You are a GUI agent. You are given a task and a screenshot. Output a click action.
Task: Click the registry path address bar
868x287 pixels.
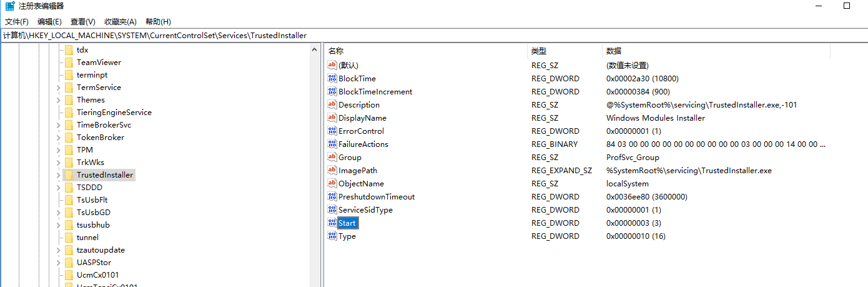375,36
